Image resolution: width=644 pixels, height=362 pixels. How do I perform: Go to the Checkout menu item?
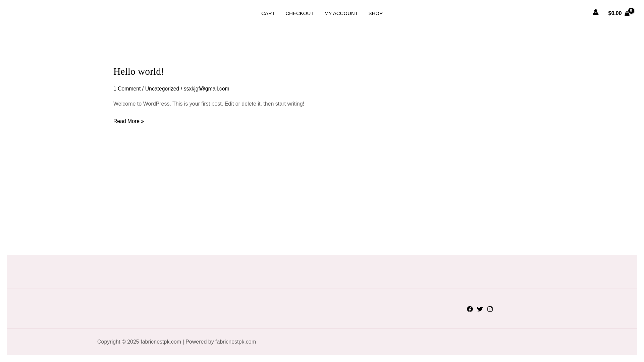click(x=300, y=13)
